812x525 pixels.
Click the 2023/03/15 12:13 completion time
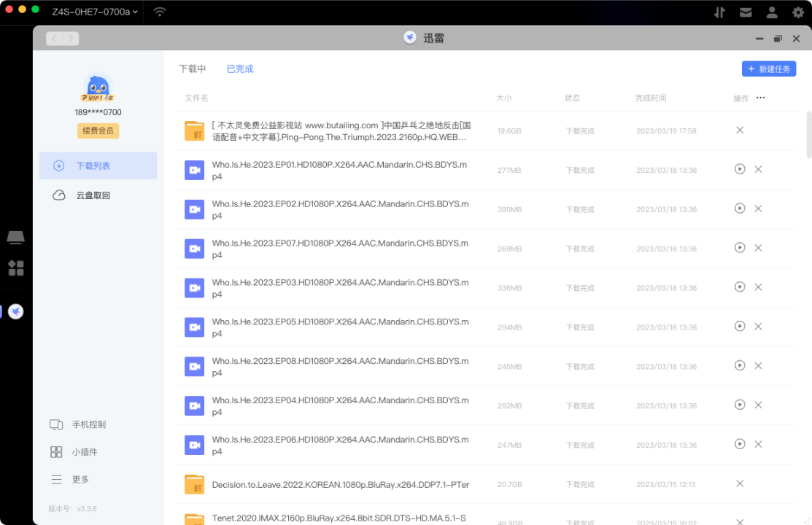coord(665,485)
